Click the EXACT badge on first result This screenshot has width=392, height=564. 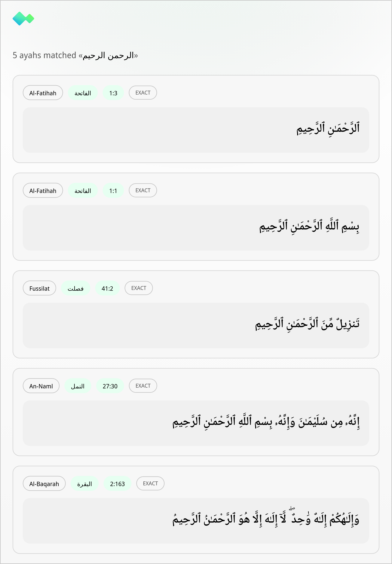pos(143,93)
